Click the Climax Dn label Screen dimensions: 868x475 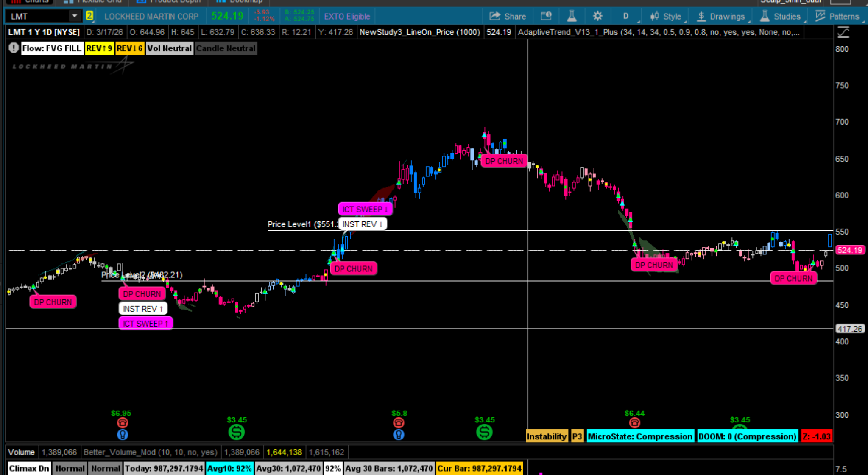(x=29, y=469)
